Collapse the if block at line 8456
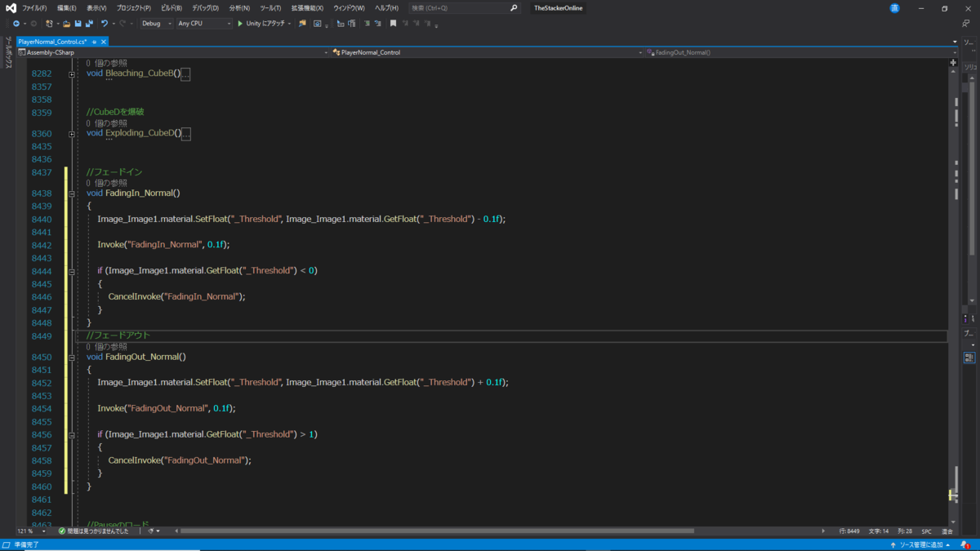 point(72,434)
